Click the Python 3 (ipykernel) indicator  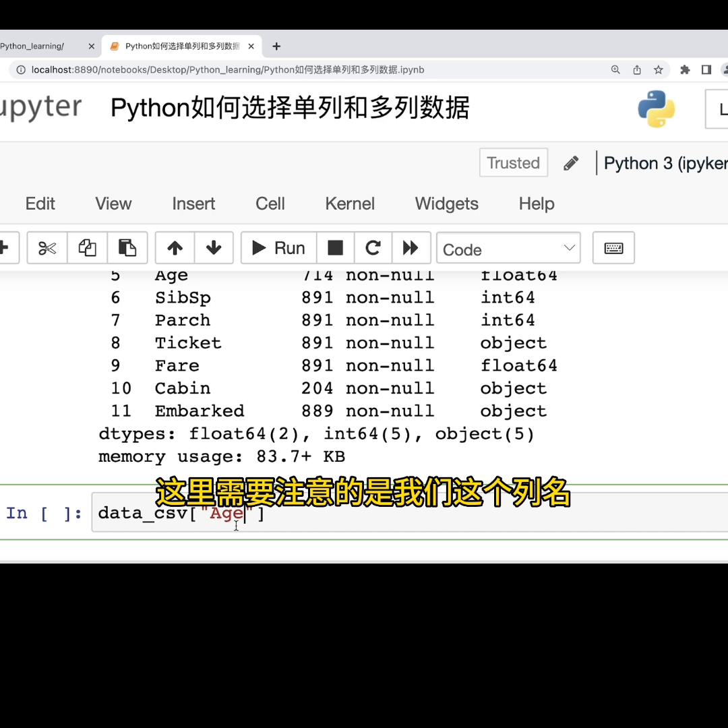[x=665, y=163]
